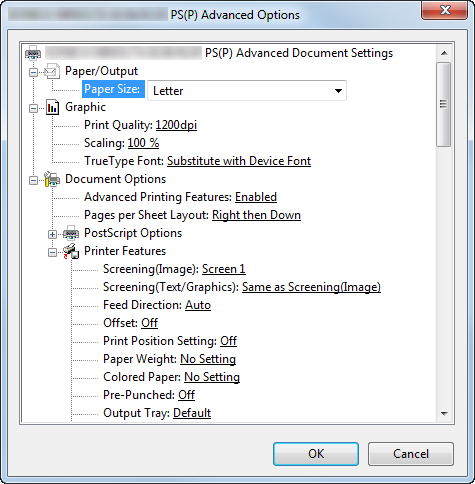Collapse the Paper/Output tree node
This screenshot has height=484, width=475.
[x=33, y=72]
